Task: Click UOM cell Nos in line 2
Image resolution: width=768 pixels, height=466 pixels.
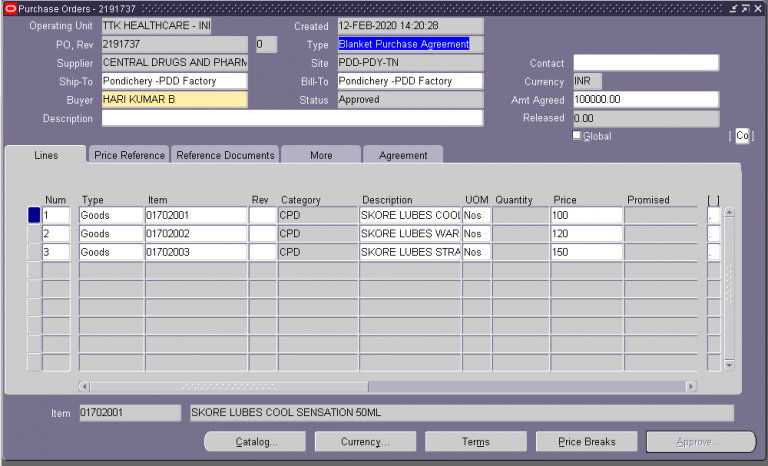Action: pyautogui.click(x=476, y=234)
